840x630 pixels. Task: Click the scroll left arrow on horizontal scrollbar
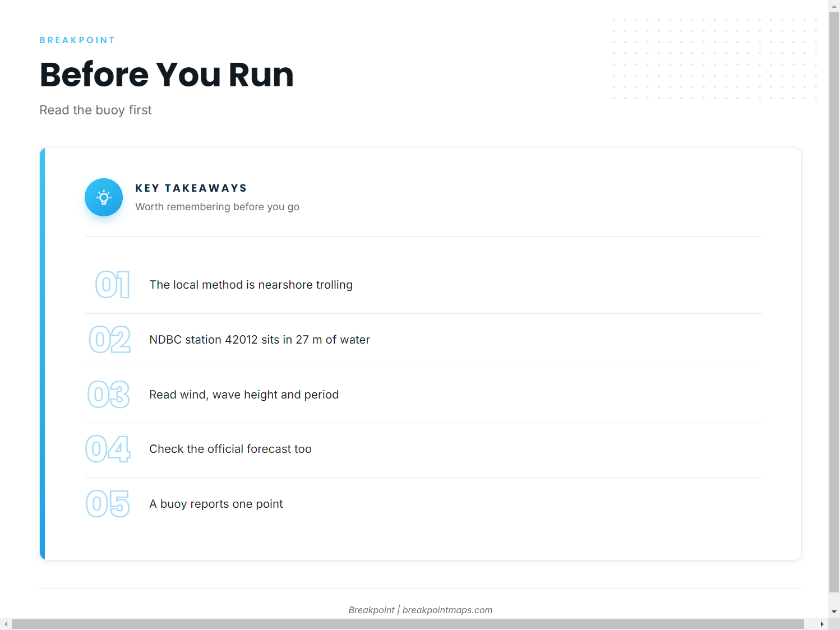(x=6, y=624)
